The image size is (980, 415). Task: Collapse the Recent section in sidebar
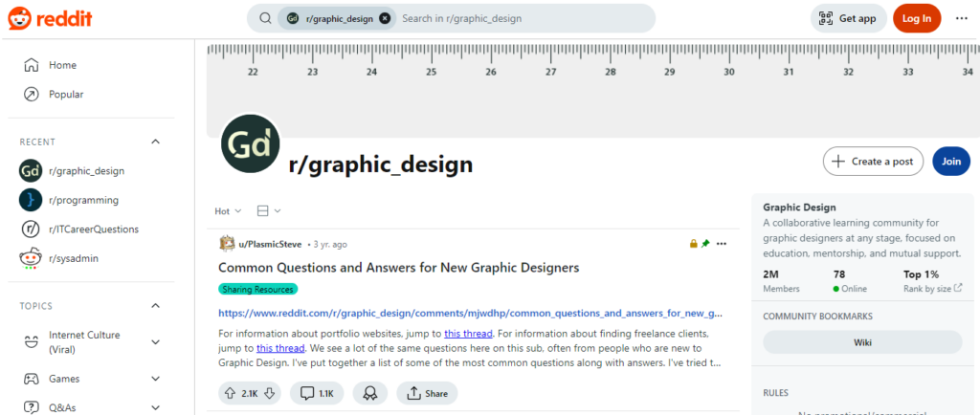pyautogui.click(x=156, y=142)
